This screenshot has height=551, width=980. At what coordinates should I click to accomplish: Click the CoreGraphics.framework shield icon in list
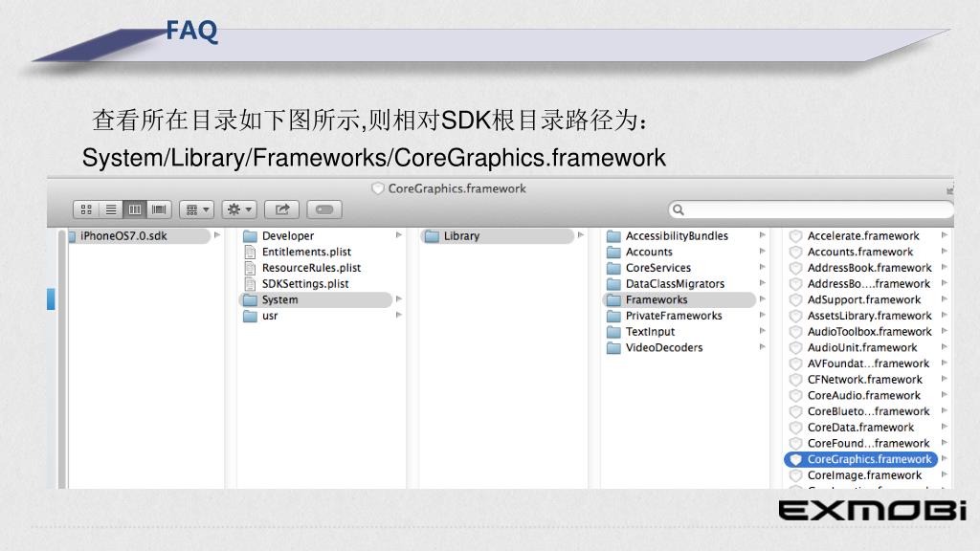tap(795, 459)
